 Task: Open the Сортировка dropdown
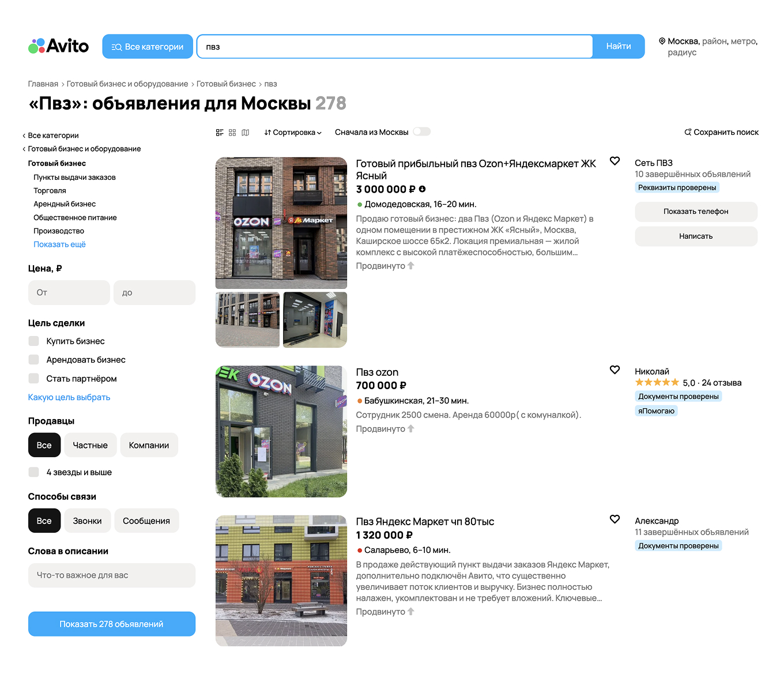292,132
